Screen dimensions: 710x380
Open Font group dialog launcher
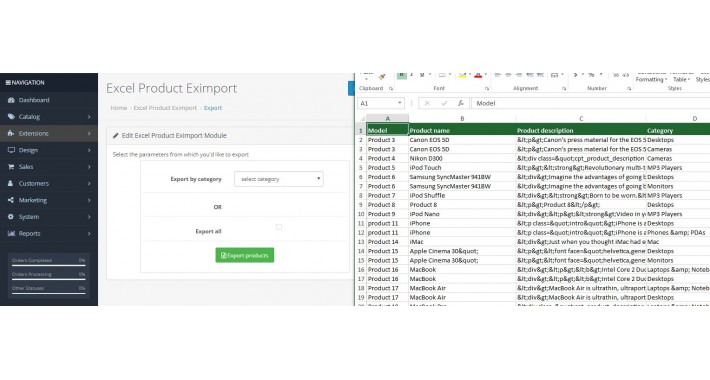pos(487,89)
